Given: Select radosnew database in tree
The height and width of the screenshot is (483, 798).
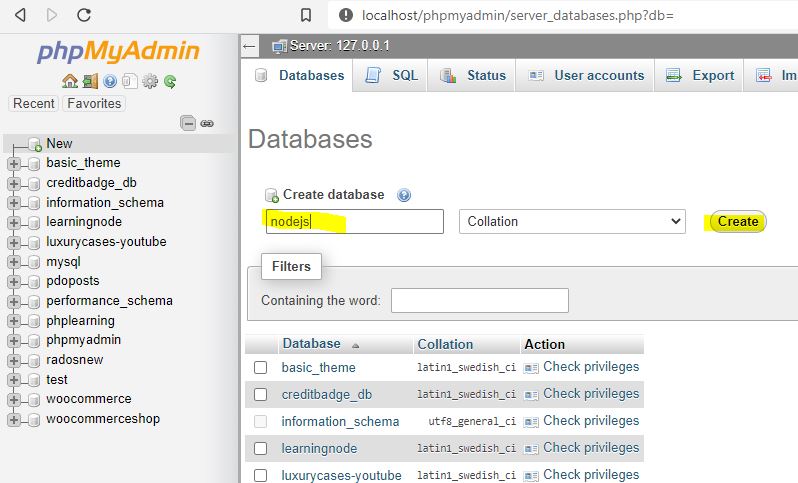Looking at the screenshot, I should [x=74, y=360].
